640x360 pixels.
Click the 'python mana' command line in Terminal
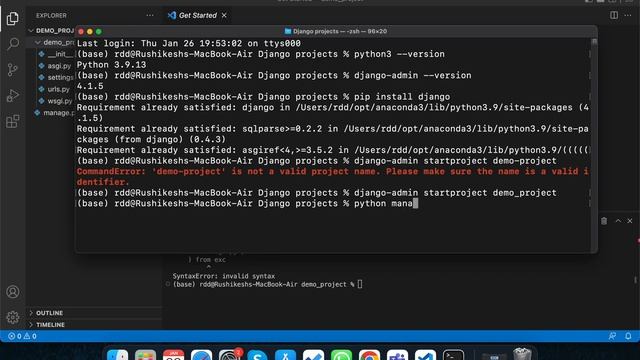247,203
